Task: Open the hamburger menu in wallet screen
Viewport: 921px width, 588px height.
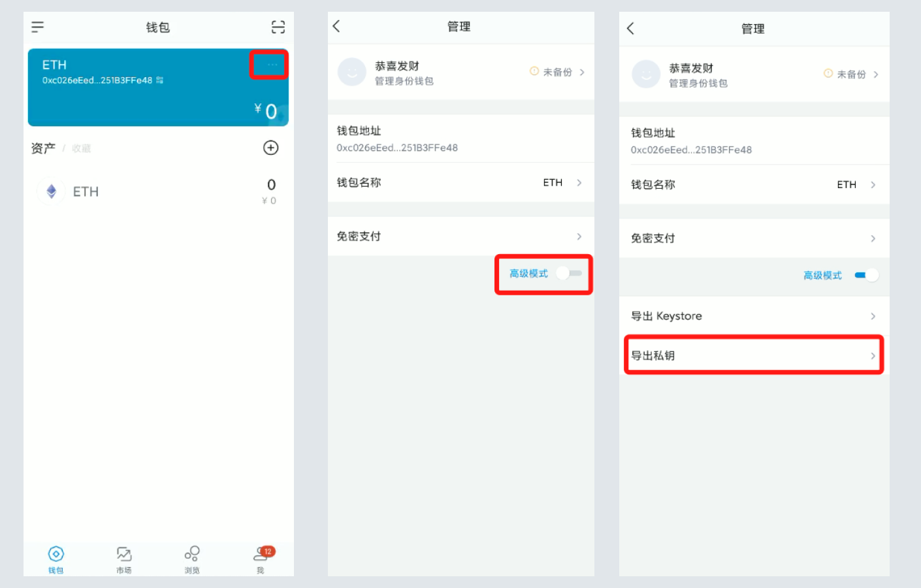Action: click(x=37, y=27)
